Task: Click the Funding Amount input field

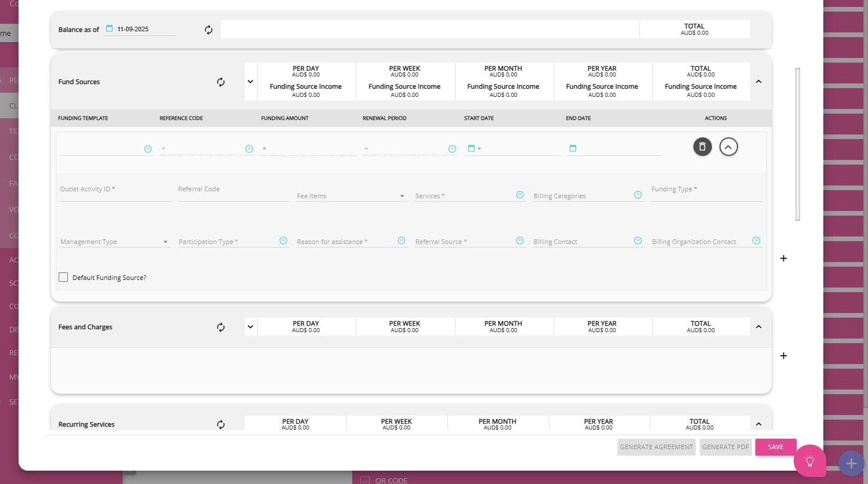Action: tap(309, 149)
